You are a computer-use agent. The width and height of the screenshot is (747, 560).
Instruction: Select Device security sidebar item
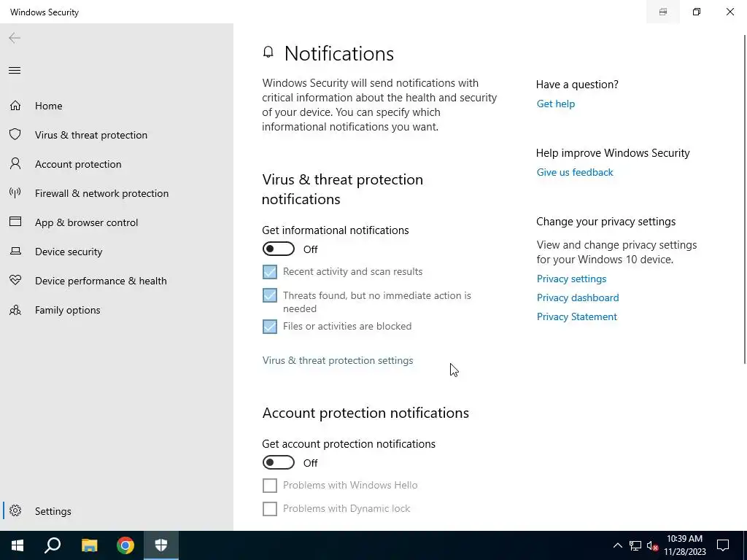point(117,252)
